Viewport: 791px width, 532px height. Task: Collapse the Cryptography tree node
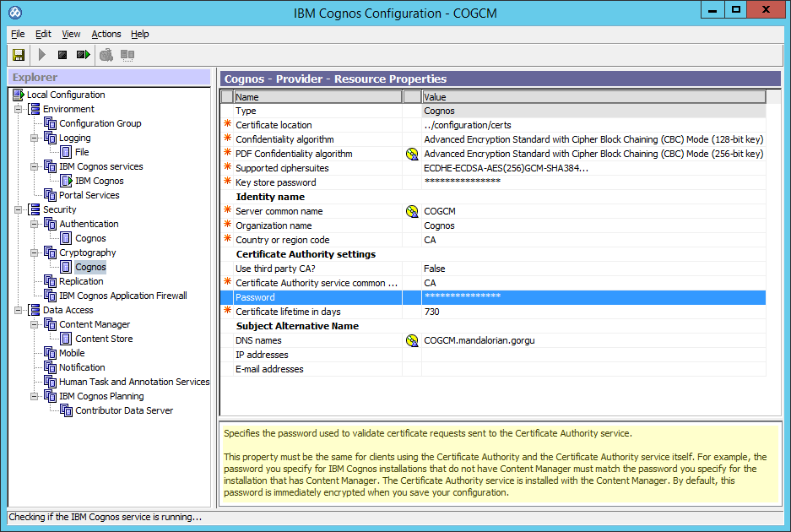click(x=35, y=252)
